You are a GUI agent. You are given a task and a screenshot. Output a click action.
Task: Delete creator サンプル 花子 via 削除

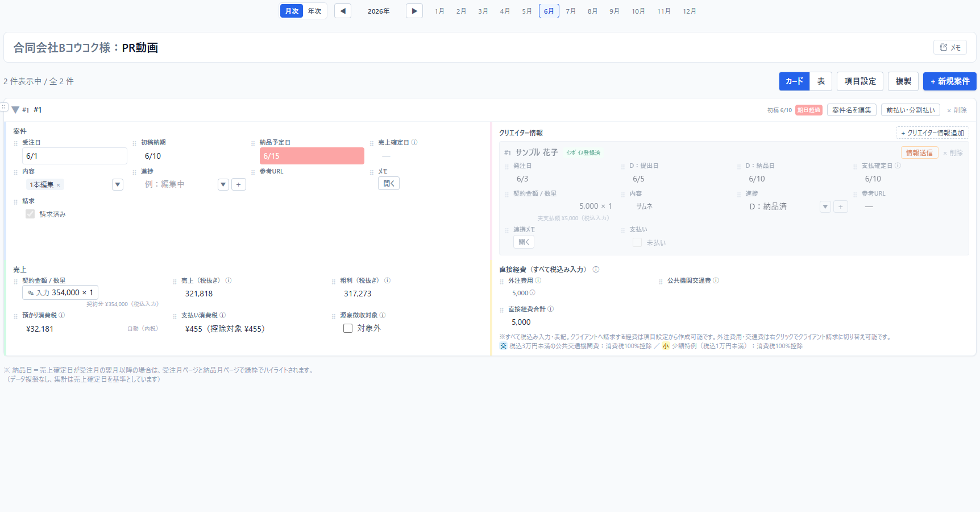pos(953,153)
